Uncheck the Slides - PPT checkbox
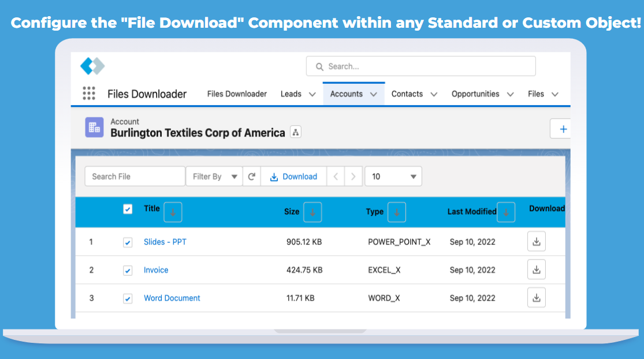644x359 pixels. (x=128, y=242)
